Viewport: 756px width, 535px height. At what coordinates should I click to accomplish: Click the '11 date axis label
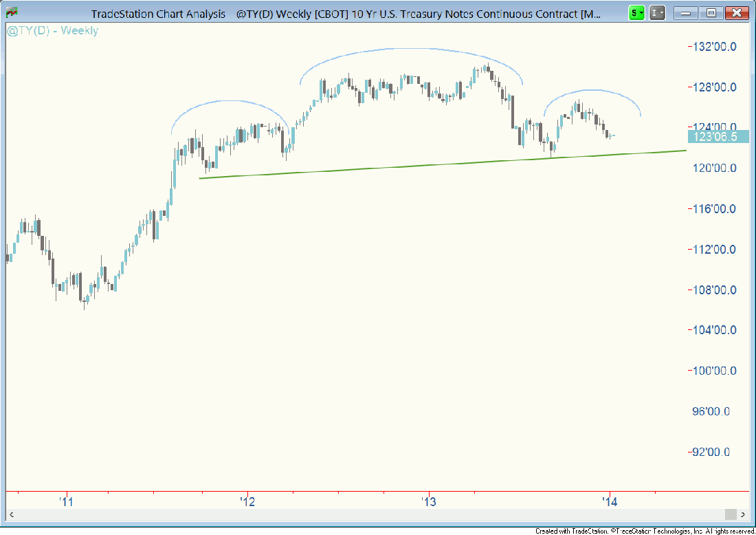coord(65,502)
